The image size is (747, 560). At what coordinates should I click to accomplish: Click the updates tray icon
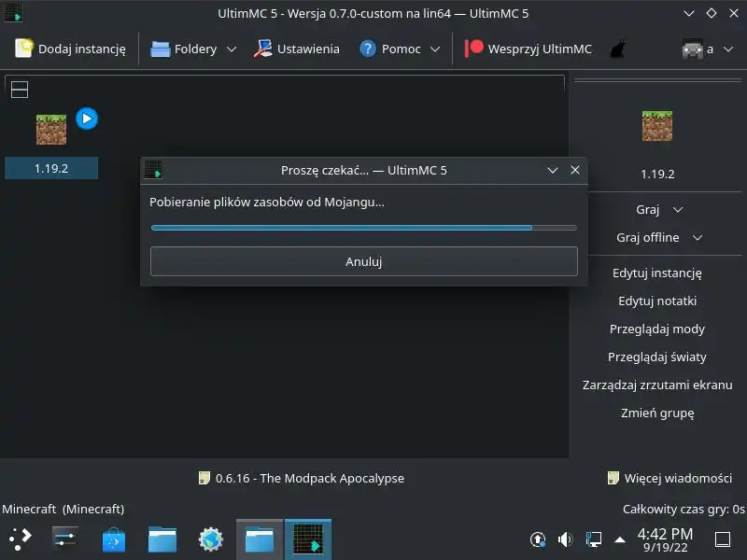538,539
